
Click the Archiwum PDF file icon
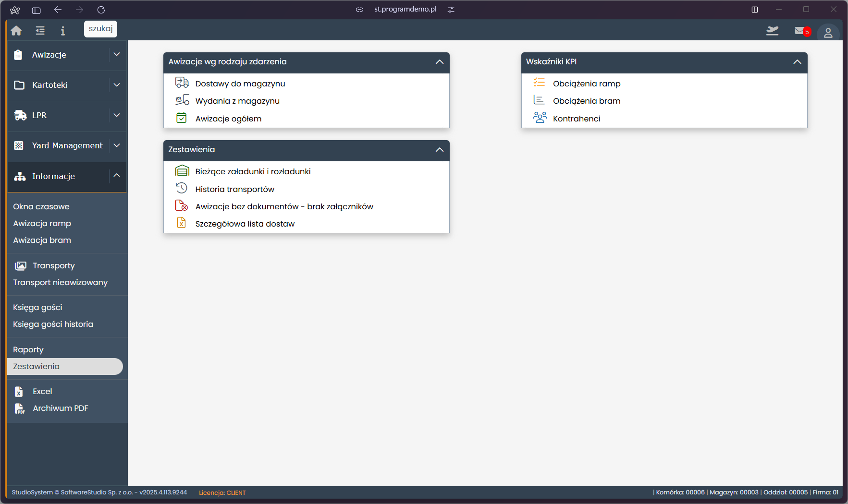[x=19, y=408]
